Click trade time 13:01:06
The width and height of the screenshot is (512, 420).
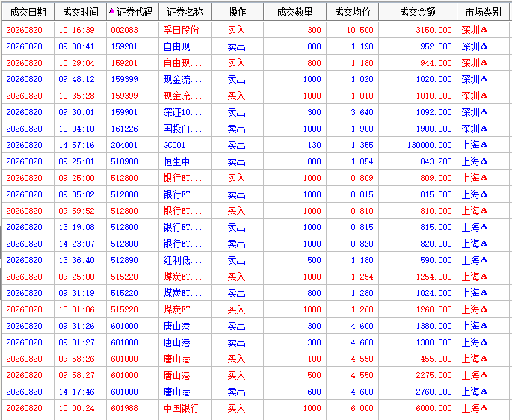(x=76, y=309)
